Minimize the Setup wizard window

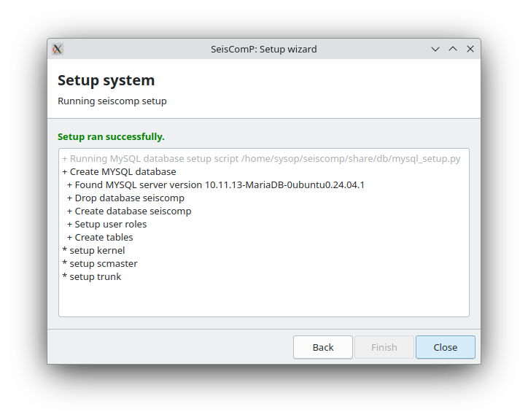[435, 49]
